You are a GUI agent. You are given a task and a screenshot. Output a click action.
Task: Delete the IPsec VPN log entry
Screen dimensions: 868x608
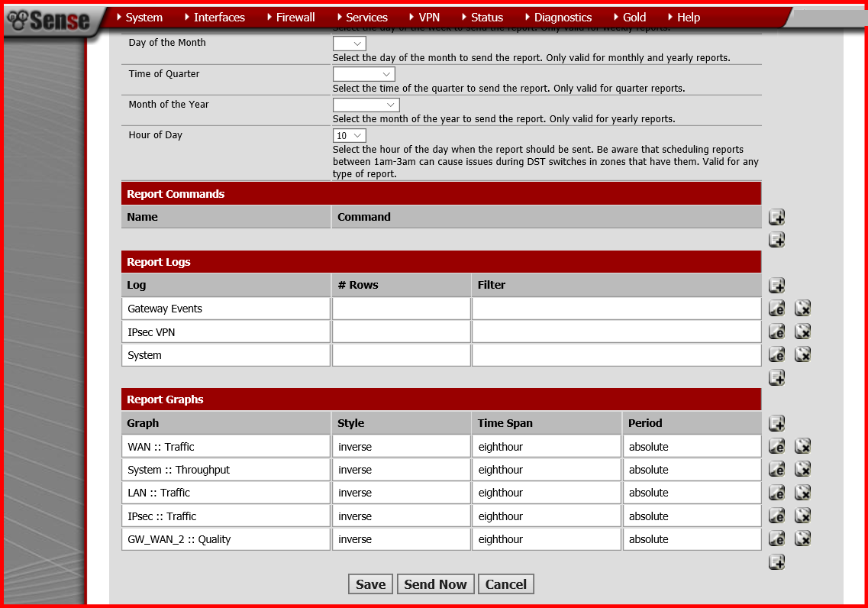tap(802, 331)
